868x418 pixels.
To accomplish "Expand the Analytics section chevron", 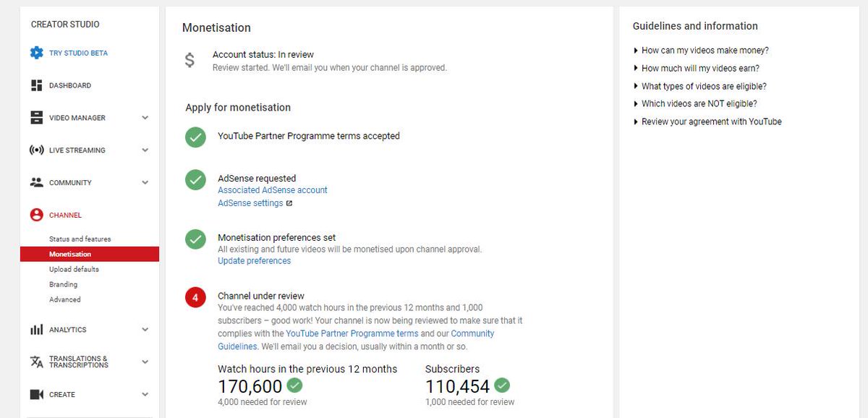I will [145, 330].
